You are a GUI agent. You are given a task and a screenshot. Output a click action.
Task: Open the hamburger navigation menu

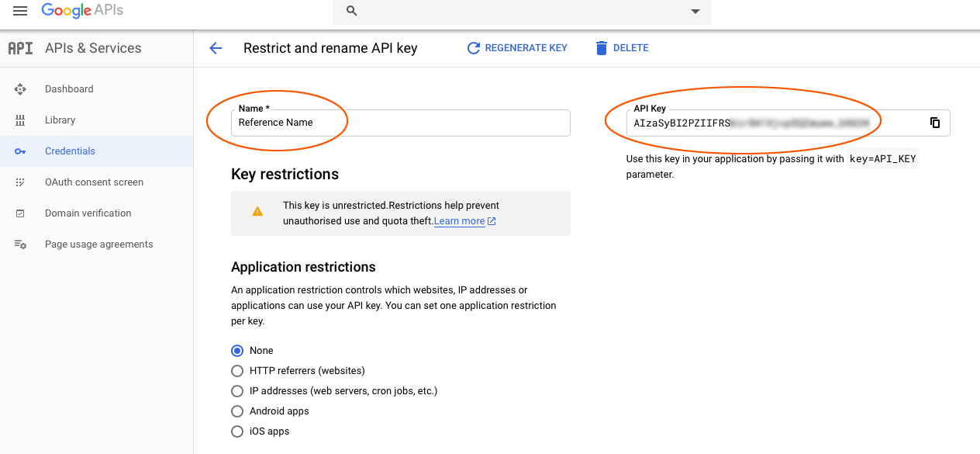(20, 11)
